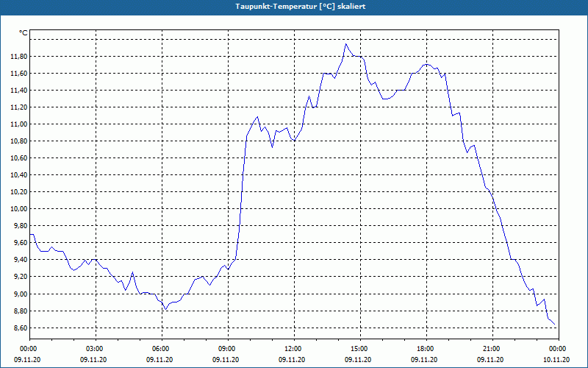Click the 09:00 time label

pos(228,349)
